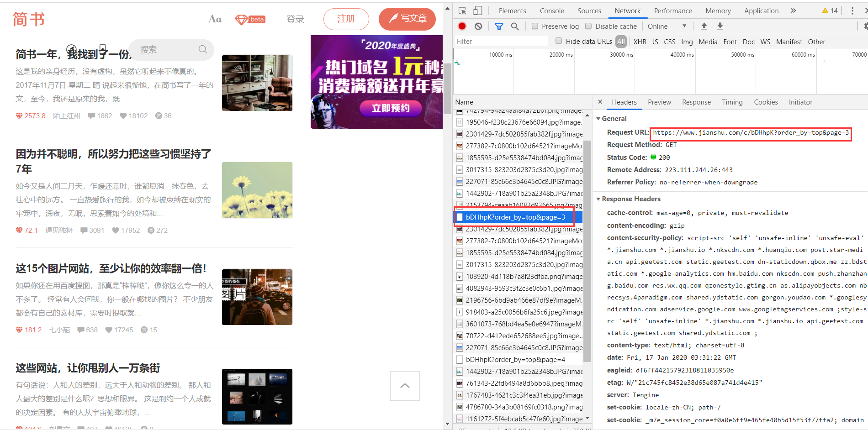
Task: Click the 立即预约 ad button
Action: point(391,108)
